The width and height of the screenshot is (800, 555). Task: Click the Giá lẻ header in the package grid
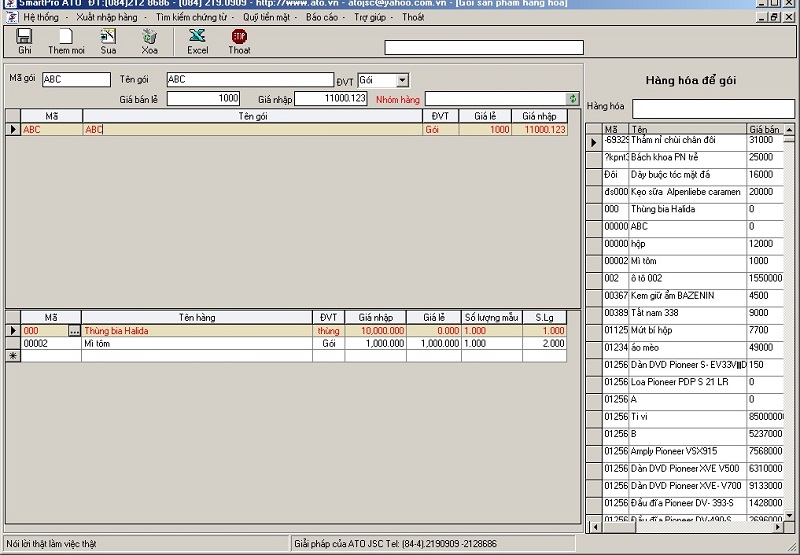485,116
